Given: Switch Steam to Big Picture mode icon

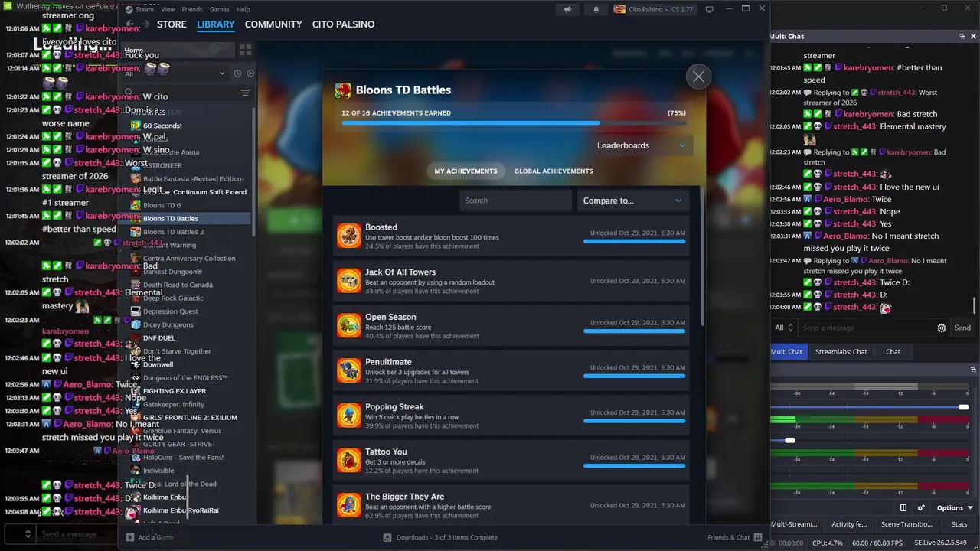Looking at the screenshot, I should [x=710, y=9].
